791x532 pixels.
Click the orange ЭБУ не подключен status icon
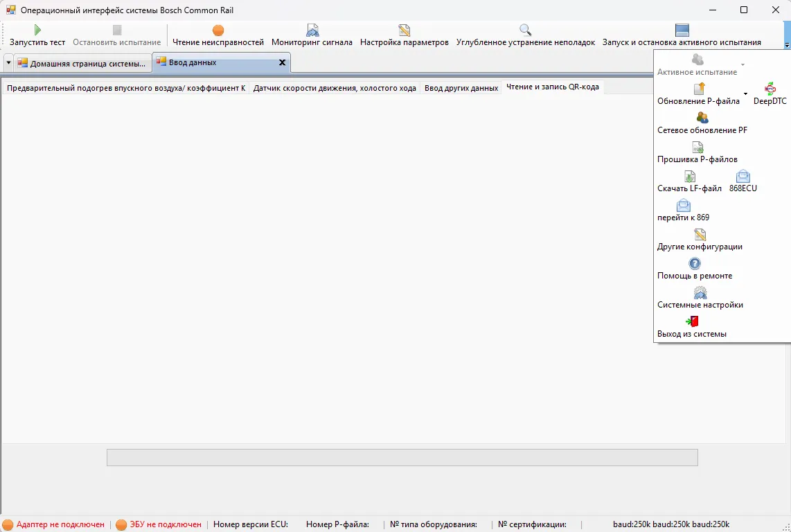click(121, 525)
